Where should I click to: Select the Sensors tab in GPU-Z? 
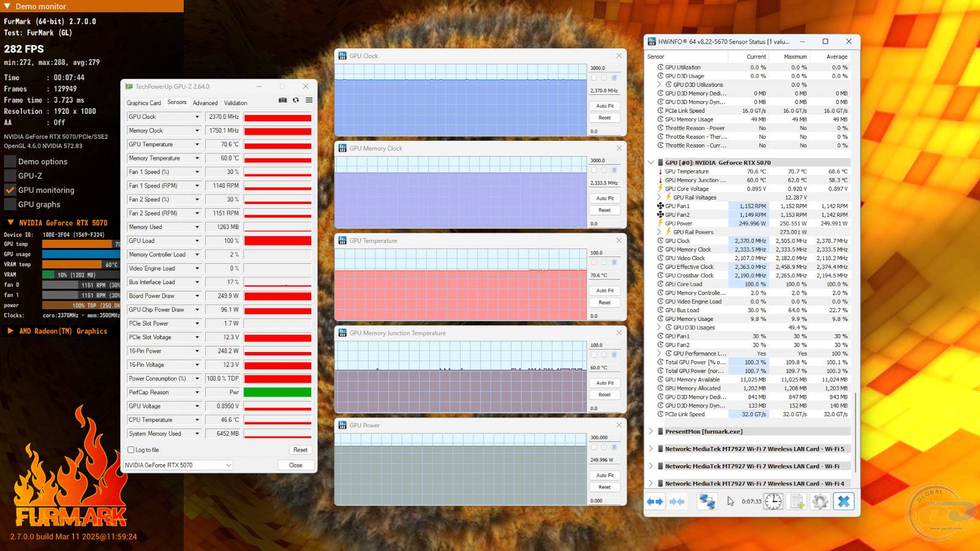pyautogui.click(x=177, y=102)
